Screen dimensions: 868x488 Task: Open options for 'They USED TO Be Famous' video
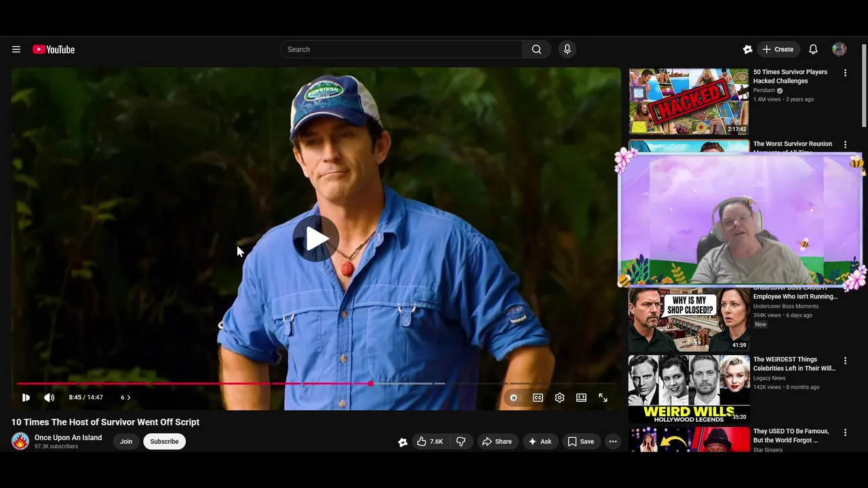(845, 432)
